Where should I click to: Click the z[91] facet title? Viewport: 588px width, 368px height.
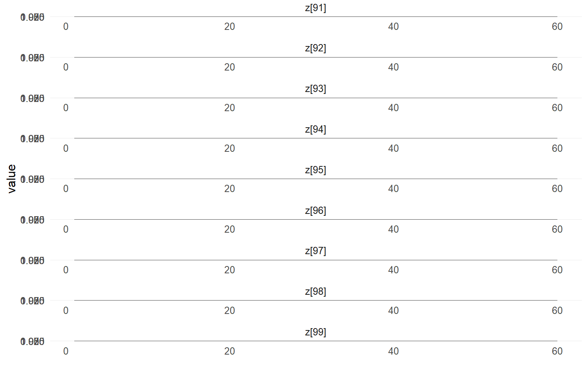(x=315, y=8)
